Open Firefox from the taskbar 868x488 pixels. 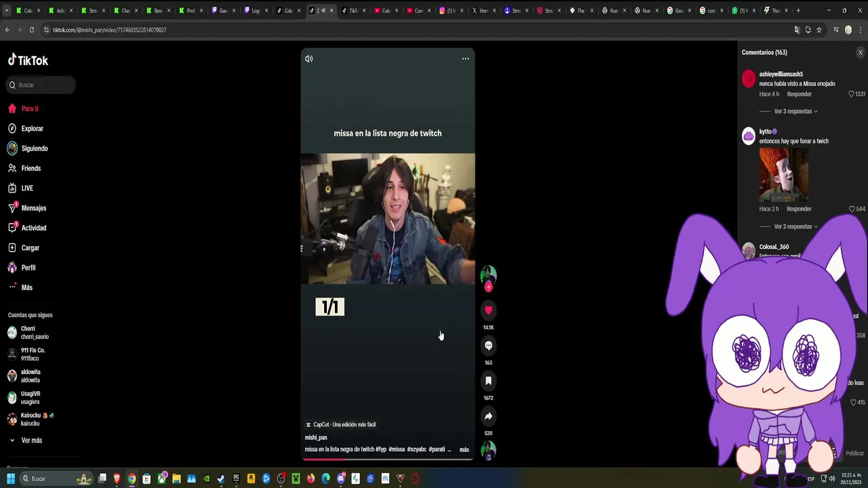[311, 479]
